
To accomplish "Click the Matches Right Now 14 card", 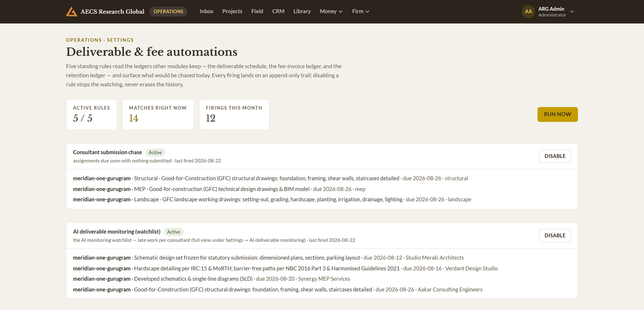I will [158, 114].
